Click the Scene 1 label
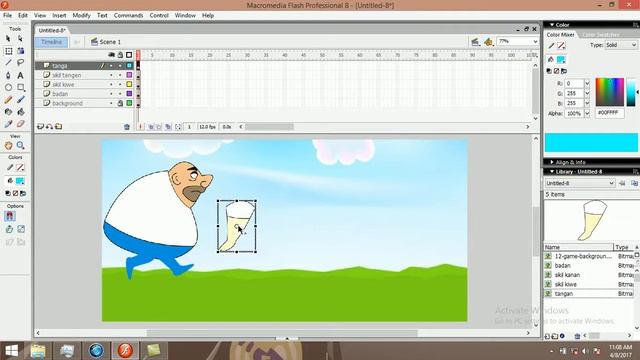 tap(110, 42)
